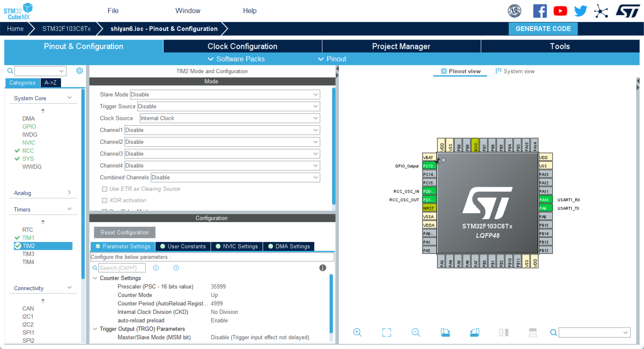Switch to Tools tab
Viewport: 644px width, 349px height.
click(560, 46)
